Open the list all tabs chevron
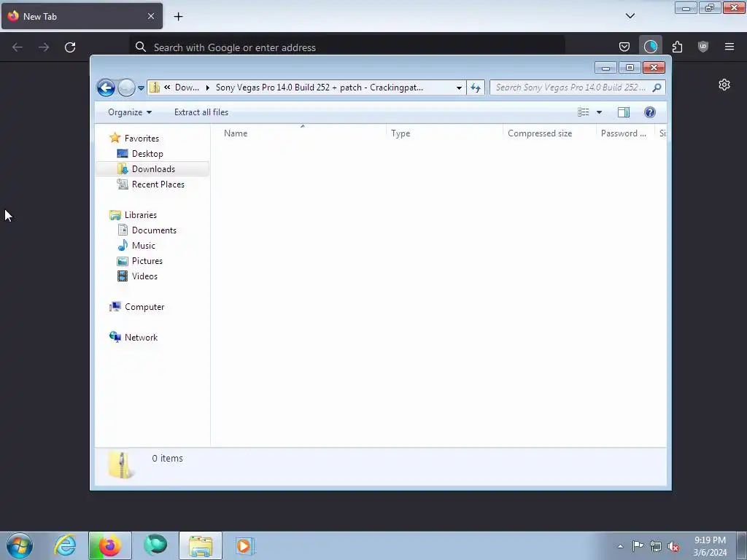Viewport: 747px width, 560px height. click(x=630, y=16)
